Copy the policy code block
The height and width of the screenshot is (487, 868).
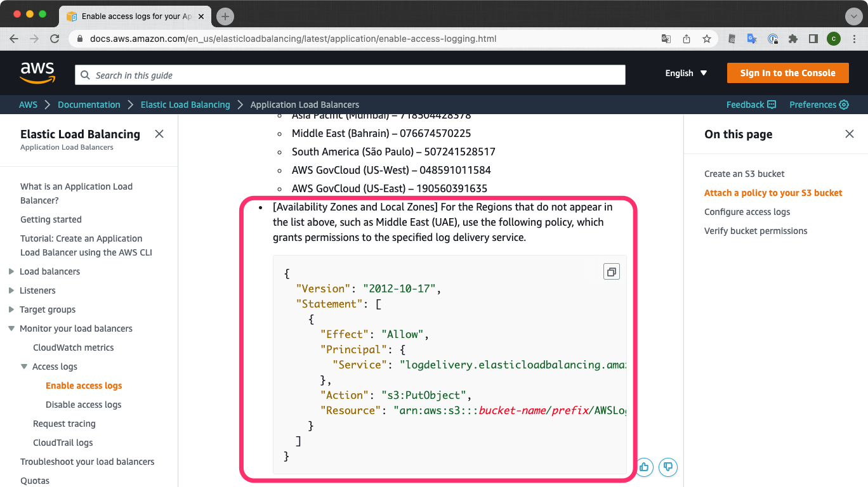tap(611, 271)
